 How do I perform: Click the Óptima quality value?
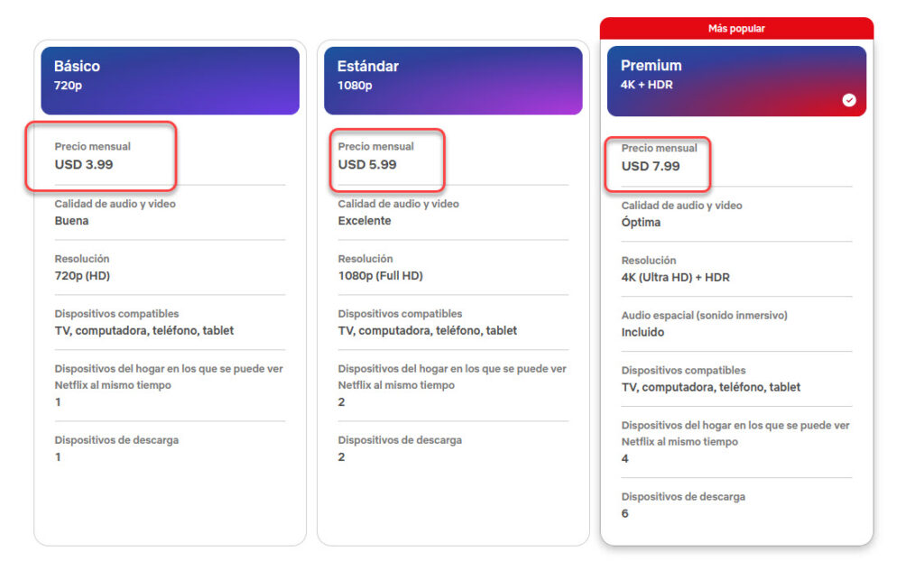coord(641,223)
